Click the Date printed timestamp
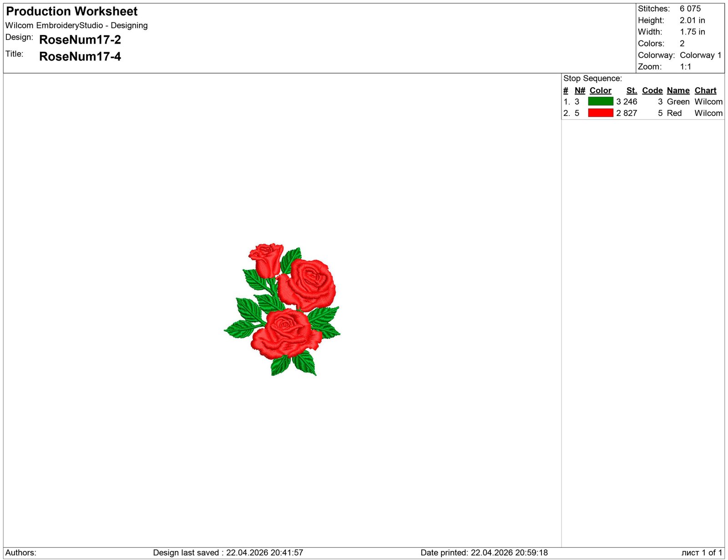This screenshot has width=728, height=560. click(484, 553)
